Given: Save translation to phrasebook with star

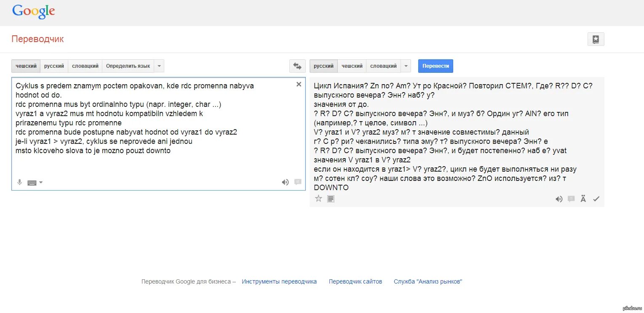Looking at the screenshot, I should (x=318, y=199).
